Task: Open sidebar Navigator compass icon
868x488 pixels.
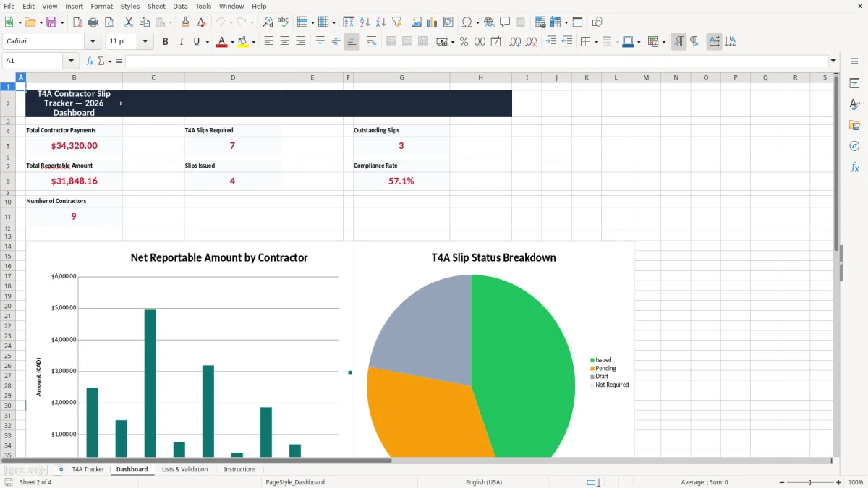Action: pos(854,146)
